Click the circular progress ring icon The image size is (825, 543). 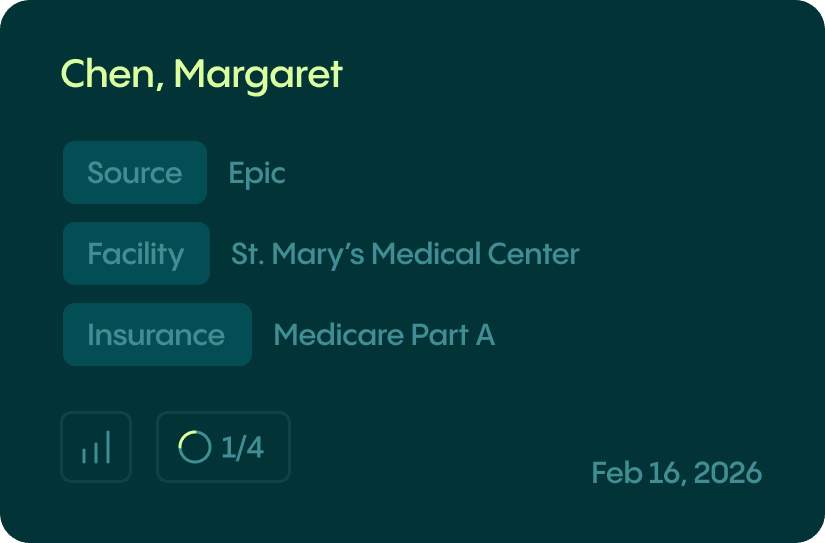pos(194,447)
